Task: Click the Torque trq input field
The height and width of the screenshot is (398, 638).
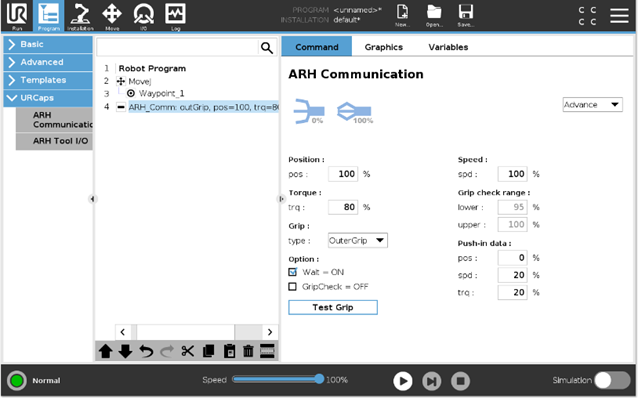Action: coord(343,207)
